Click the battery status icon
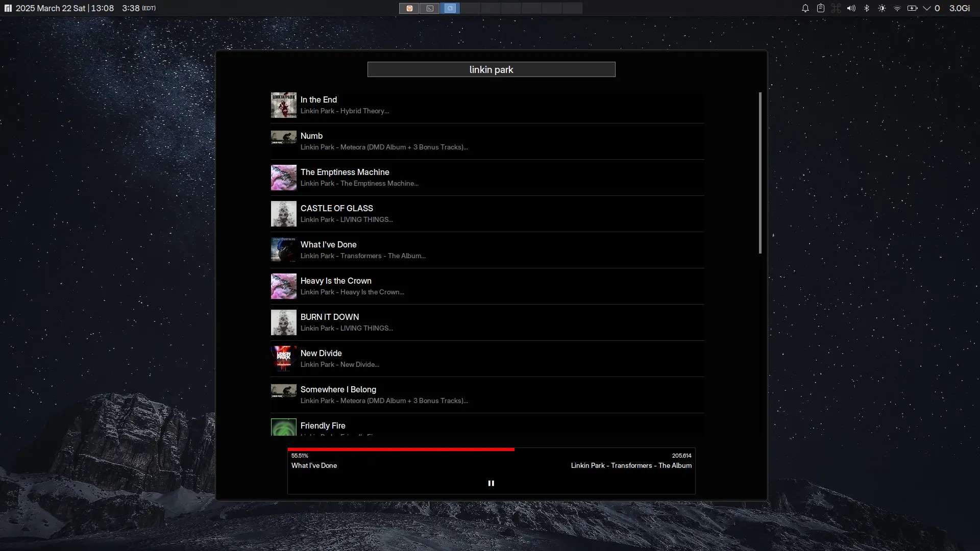 coord(913,8)
